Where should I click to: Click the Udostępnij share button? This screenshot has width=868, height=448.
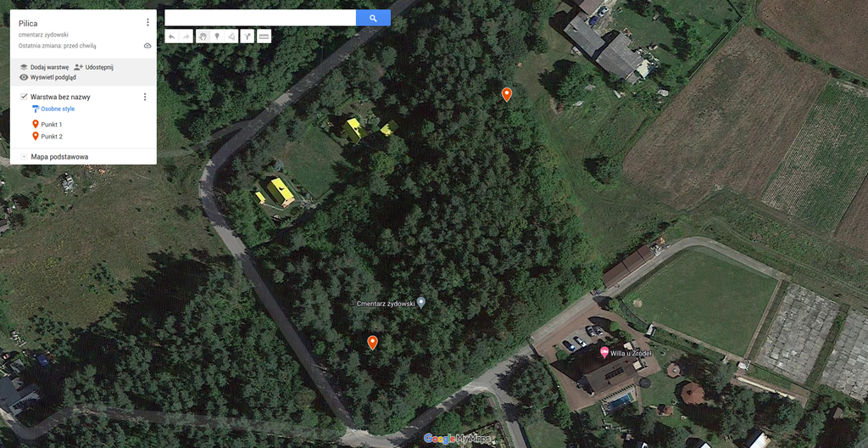pyautogui.click(x=93, y=67)
